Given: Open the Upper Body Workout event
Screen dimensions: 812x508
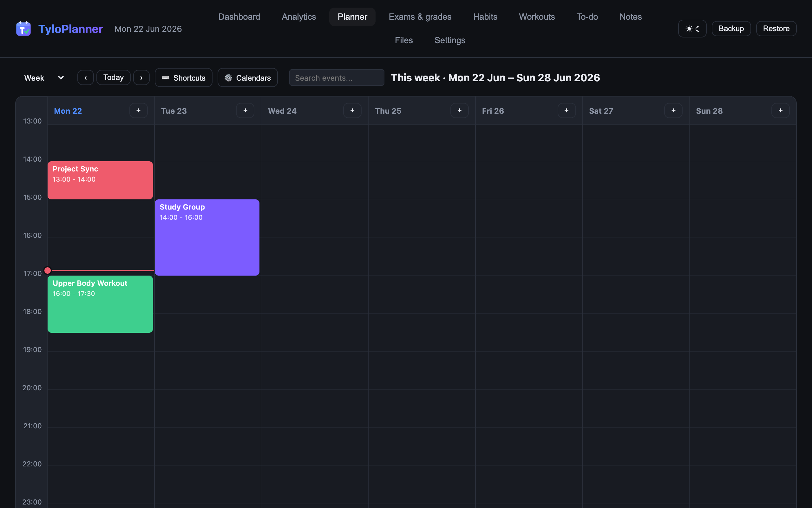Looking at the screenshot, I should [100, 304].
